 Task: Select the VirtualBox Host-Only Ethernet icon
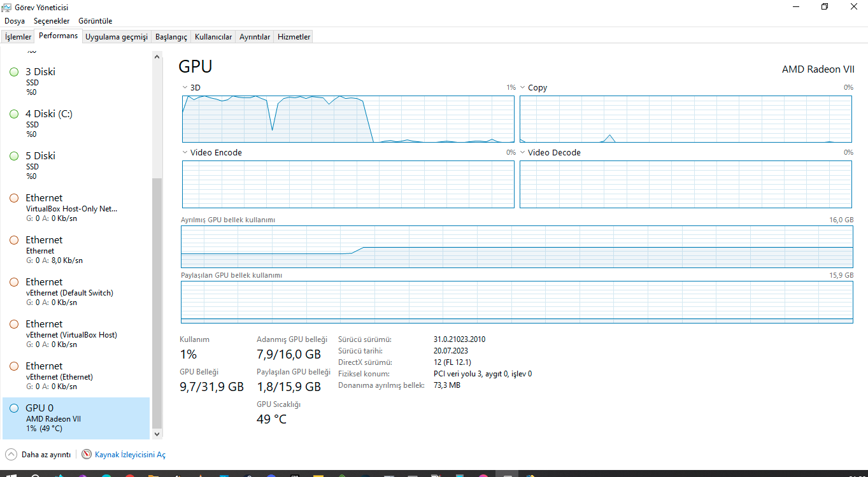(x=13, y=198)
